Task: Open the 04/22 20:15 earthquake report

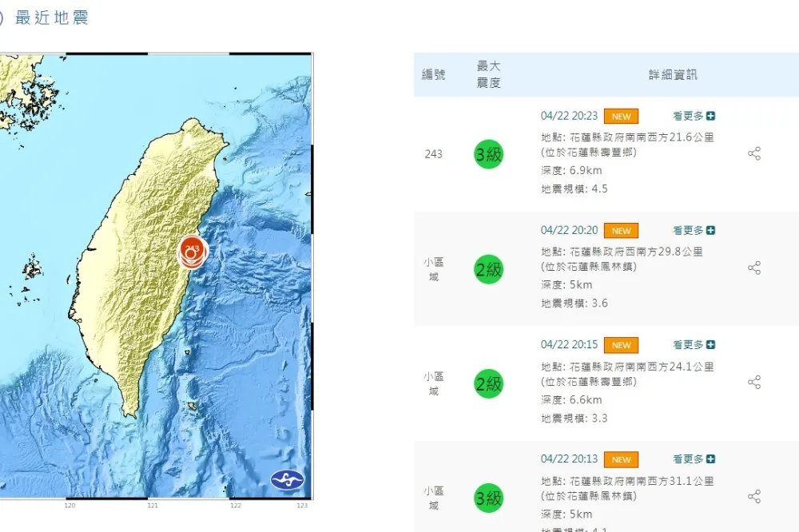Action: [x=569, y=344]
